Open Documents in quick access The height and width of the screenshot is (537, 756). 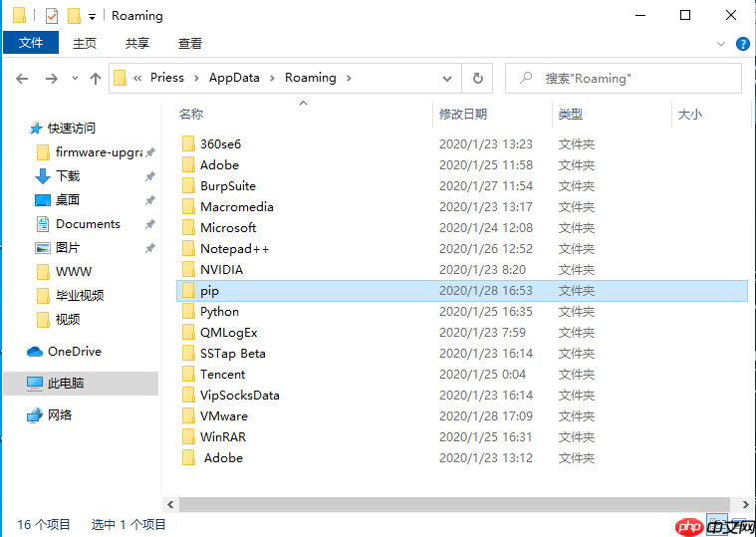[88, 224]
